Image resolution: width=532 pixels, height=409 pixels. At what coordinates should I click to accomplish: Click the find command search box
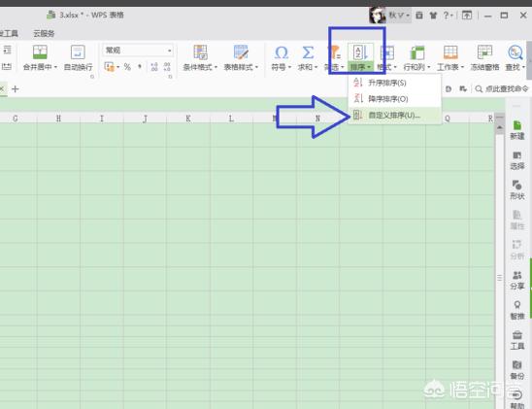(x=502, y=89)
